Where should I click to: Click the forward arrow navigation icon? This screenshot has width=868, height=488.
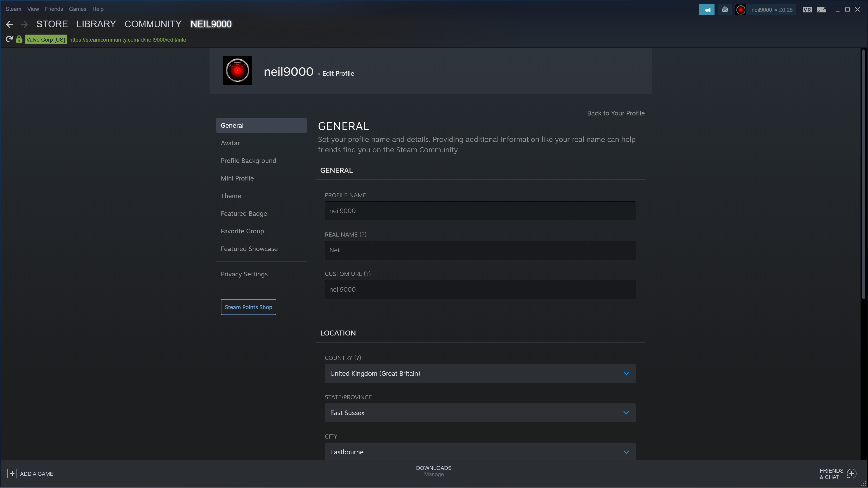24,24
